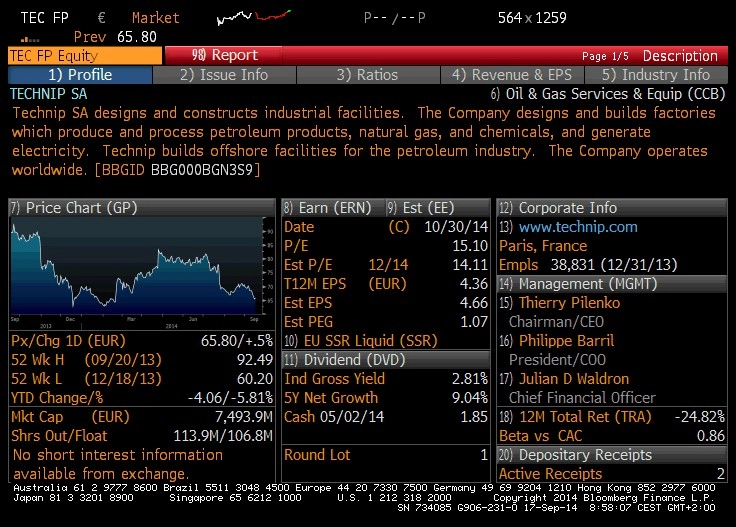736x527 pixels.
Task: Click the Technip price chart thumbnail
Action: [x=142, y=273]
